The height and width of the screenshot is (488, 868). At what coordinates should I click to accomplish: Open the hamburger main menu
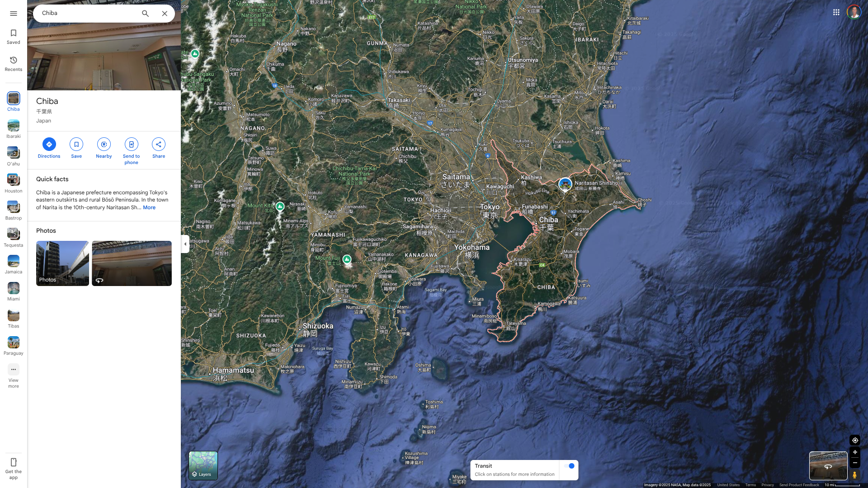coord(14,14)
